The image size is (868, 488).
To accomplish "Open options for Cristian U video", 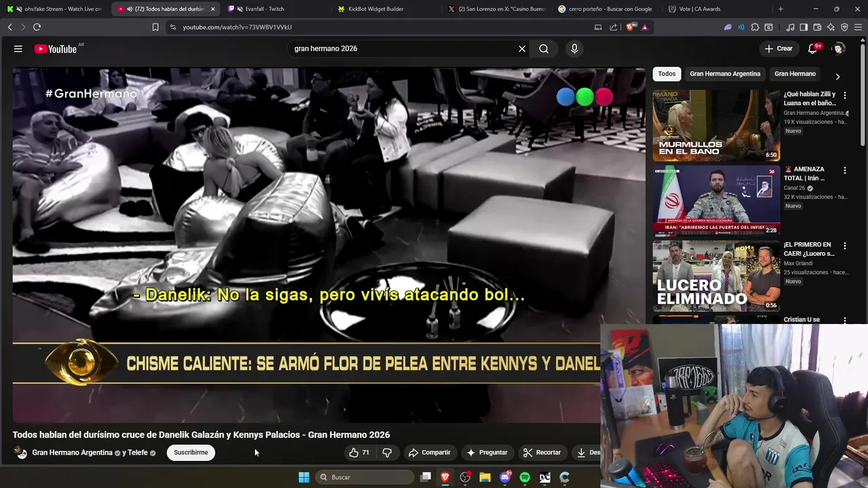I will click(844, 321).
